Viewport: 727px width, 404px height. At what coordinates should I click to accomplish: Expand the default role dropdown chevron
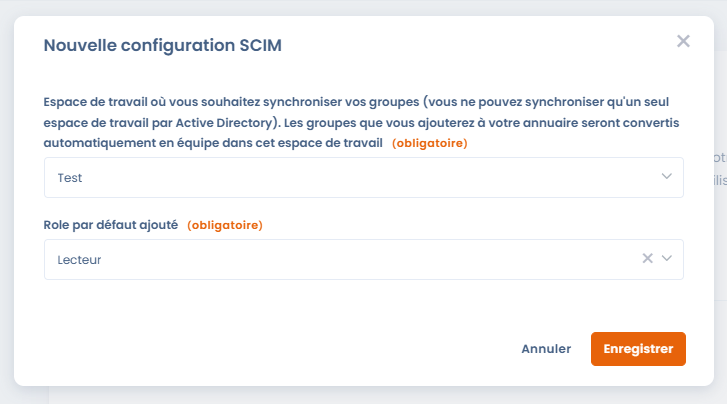click(667, 259)
